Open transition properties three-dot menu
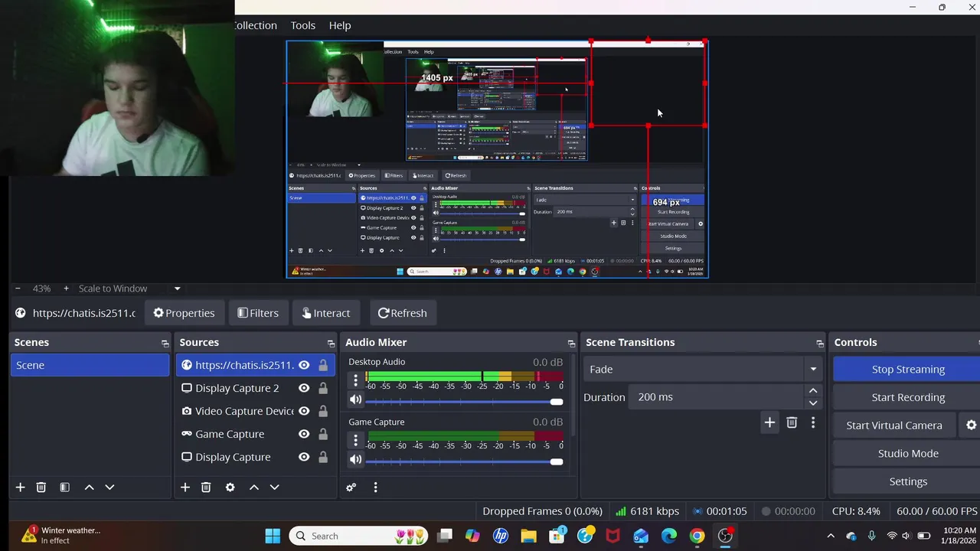 click(813, 422)
